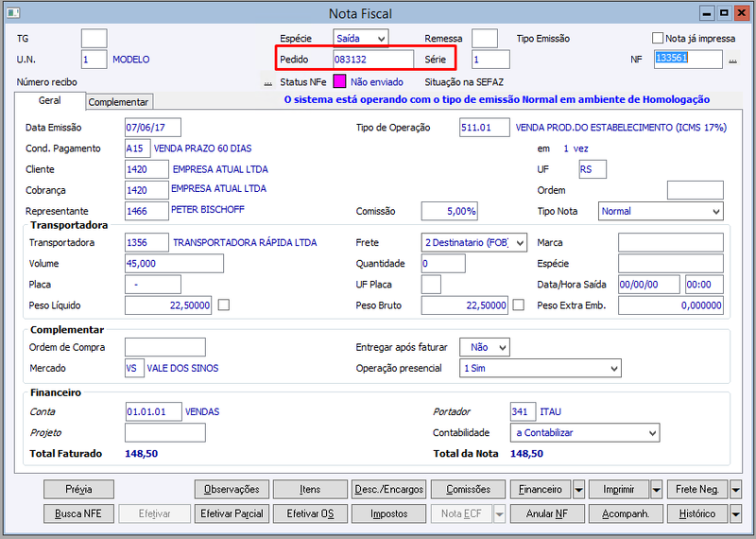756x539 pixels.
Task: Click the Prévia button
Action: pos(79,489)
